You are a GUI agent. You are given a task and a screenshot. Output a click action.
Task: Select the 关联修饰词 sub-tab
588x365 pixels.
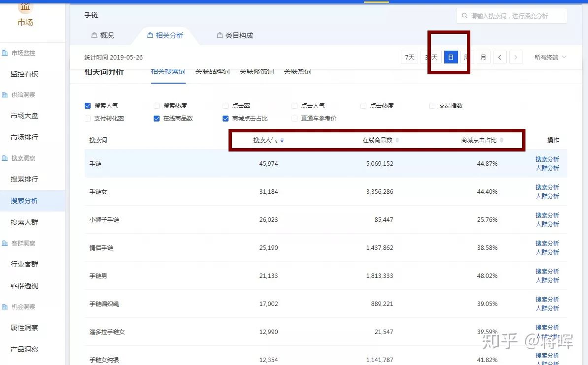point(257,72)
